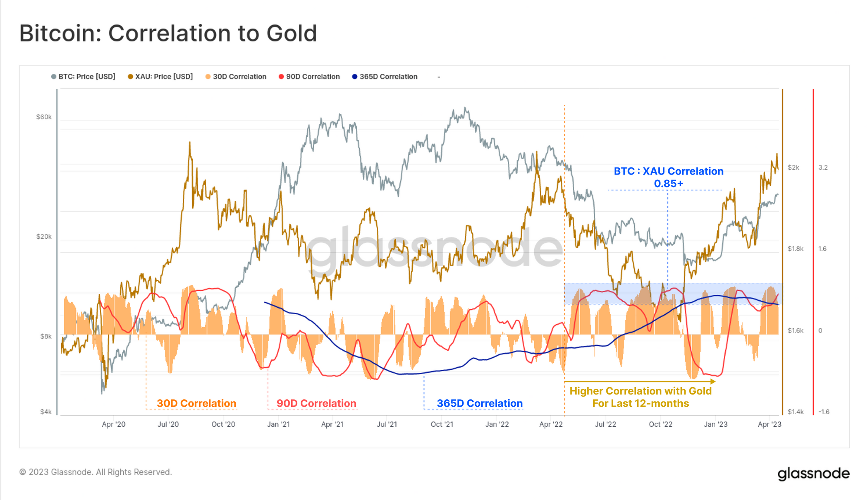Click the 2023 Glassnode copyright notice

pos(96,472)
